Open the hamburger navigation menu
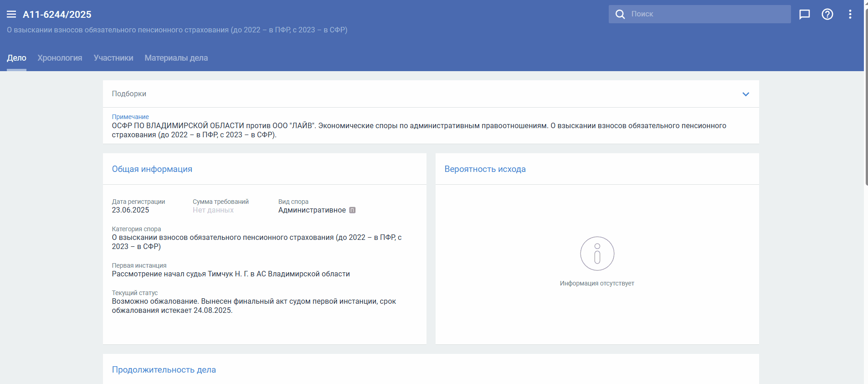 pos(11,15)
